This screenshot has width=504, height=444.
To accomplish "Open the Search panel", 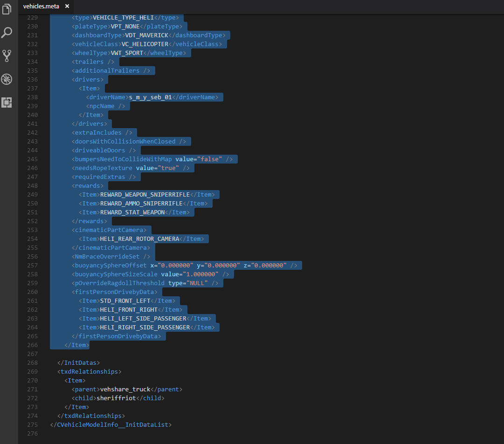I will tap(7, 32).
